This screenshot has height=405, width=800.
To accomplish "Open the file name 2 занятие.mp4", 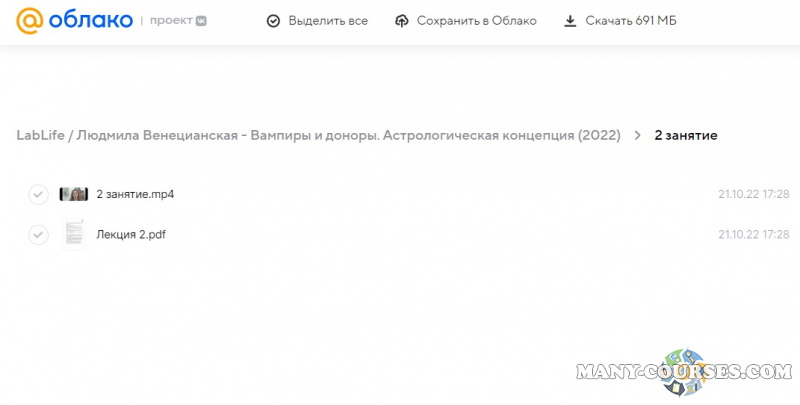I will [x=135, y=194].
